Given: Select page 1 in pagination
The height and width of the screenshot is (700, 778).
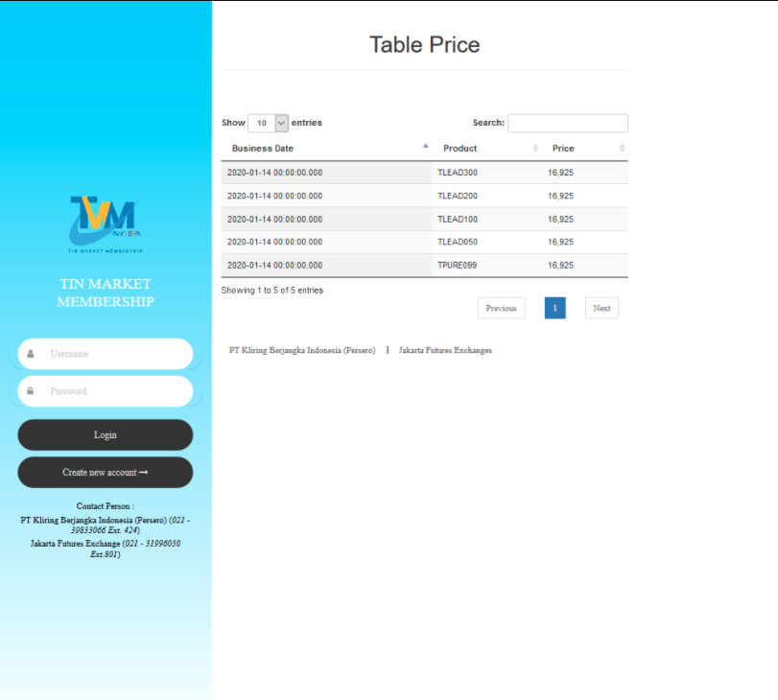Looking at the screenshot, I should [x=554, y=308].
